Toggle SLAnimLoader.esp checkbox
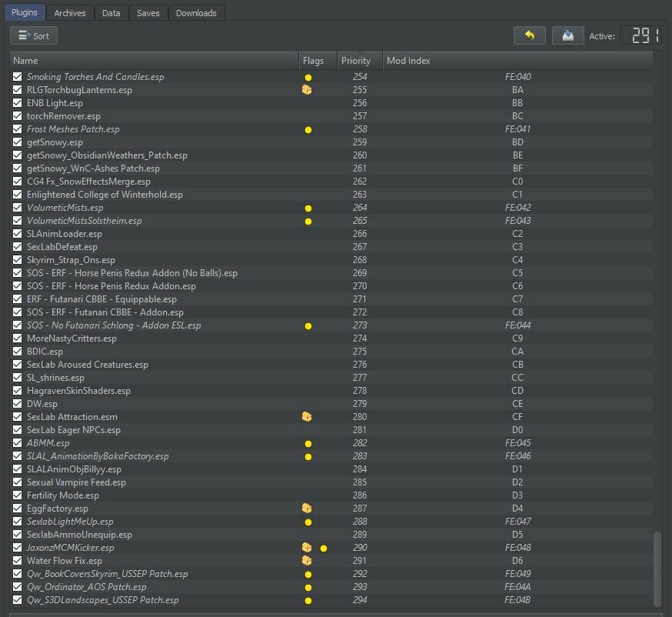 pyautogui.click(x=17, y=234)
